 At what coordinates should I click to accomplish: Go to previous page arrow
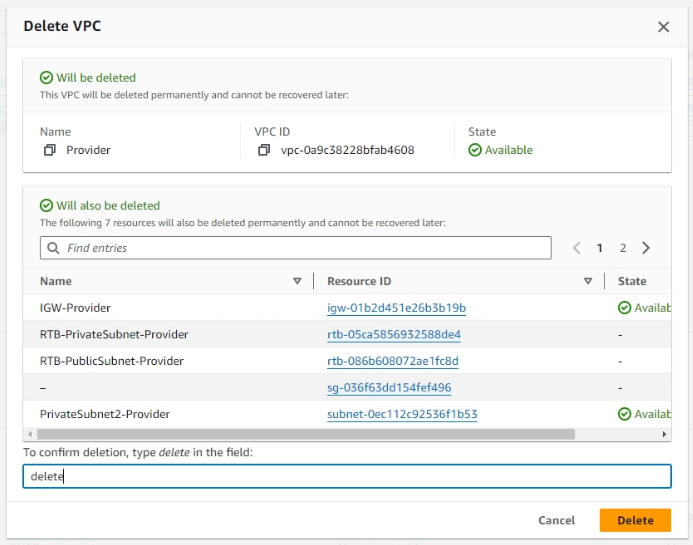576,248
